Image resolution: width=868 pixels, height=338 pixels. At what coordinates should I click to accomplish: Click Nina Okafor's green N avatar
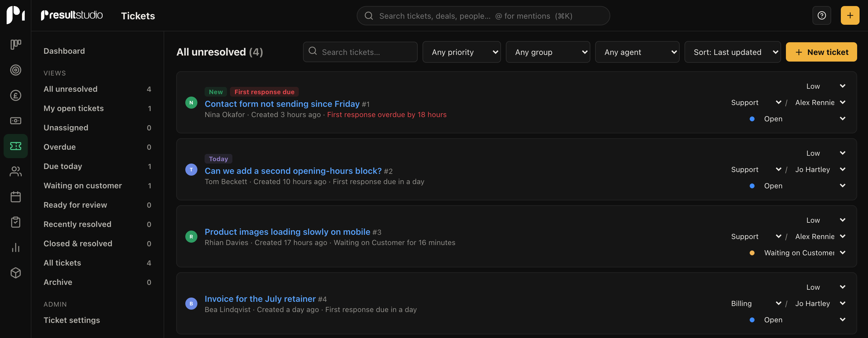tap(191, 103)
